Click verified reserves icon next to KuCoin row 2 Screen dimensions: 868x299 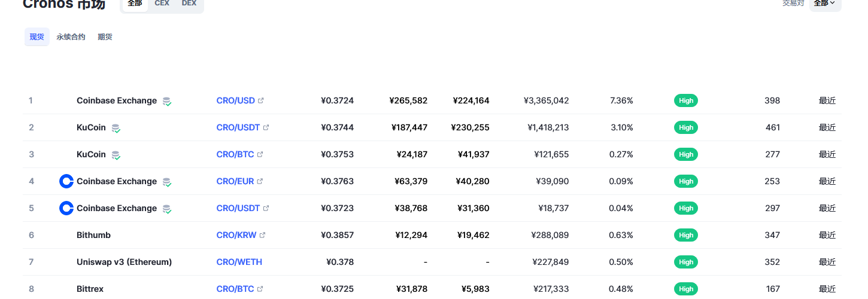[116, 128]
